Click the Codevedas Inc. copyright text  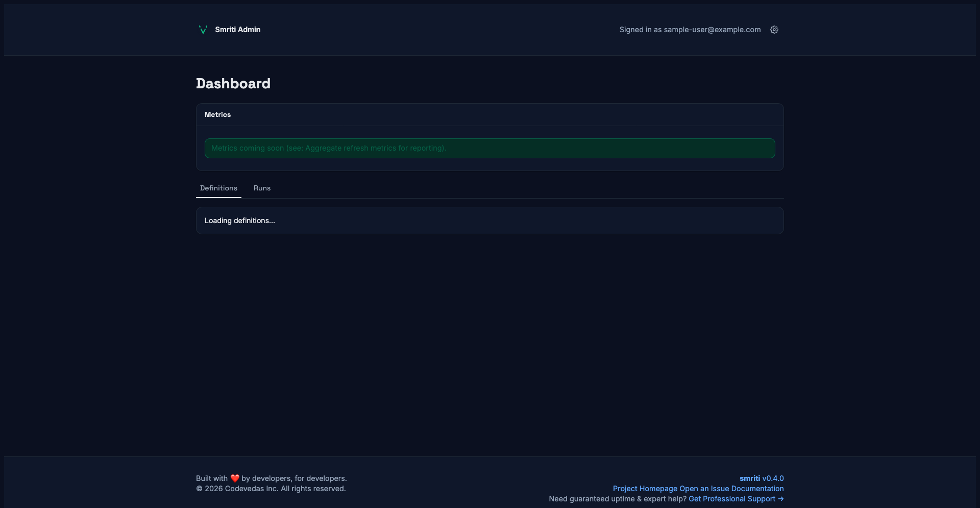point(271,489)
